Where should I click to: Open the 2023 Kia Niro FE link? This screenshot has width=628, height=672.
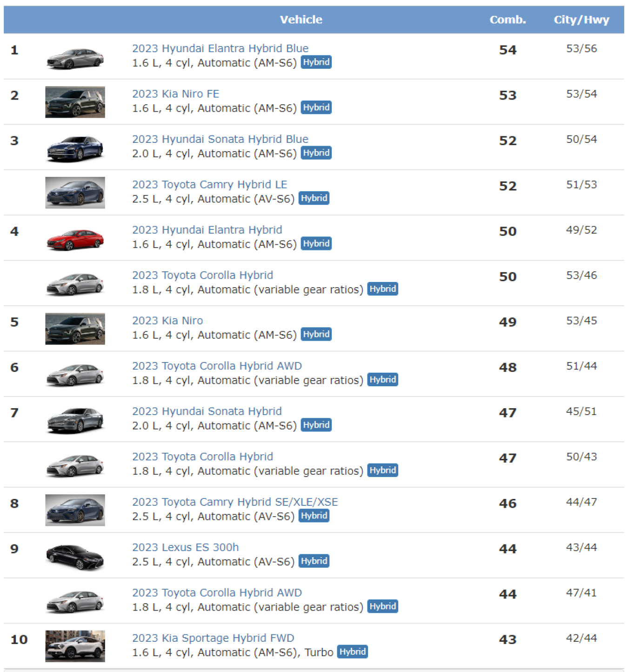point(175,94)
